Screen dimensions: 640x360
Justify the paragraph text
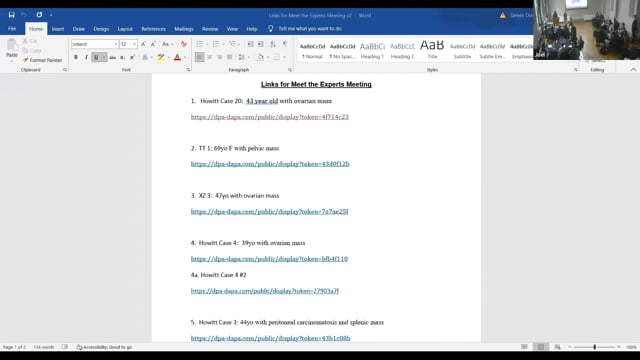(230, 57)
